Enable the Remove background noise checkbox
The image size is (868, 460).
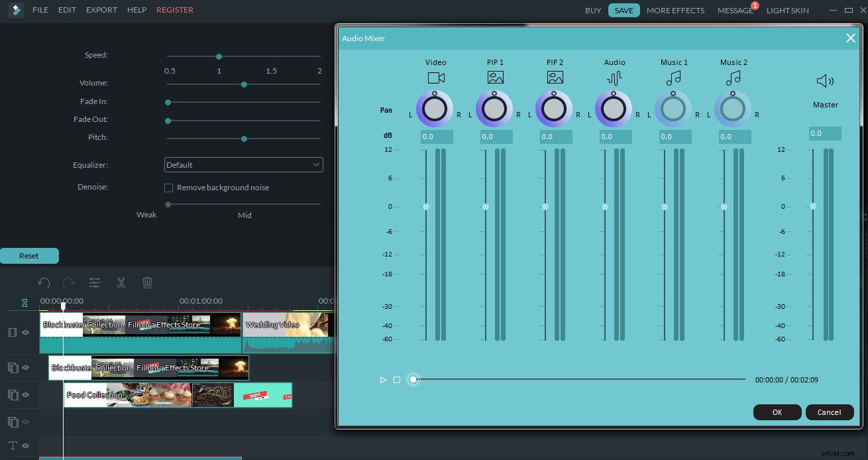pos(168,188)
